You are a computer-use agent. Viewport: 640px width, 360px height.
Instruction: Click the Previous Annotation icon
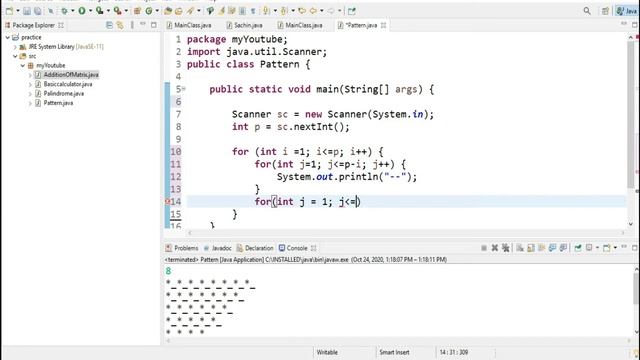[x=284, y=11]
